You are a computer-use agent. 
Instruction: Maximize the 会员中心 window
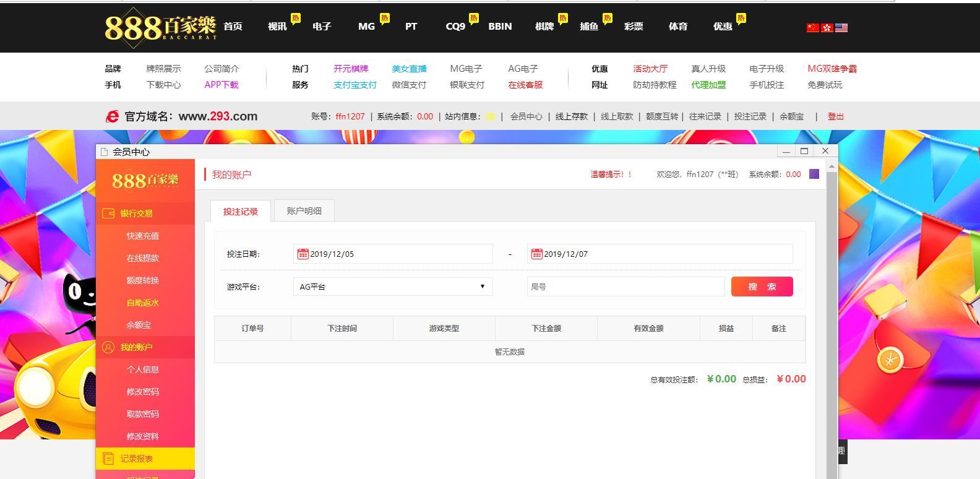pos(804,151)
